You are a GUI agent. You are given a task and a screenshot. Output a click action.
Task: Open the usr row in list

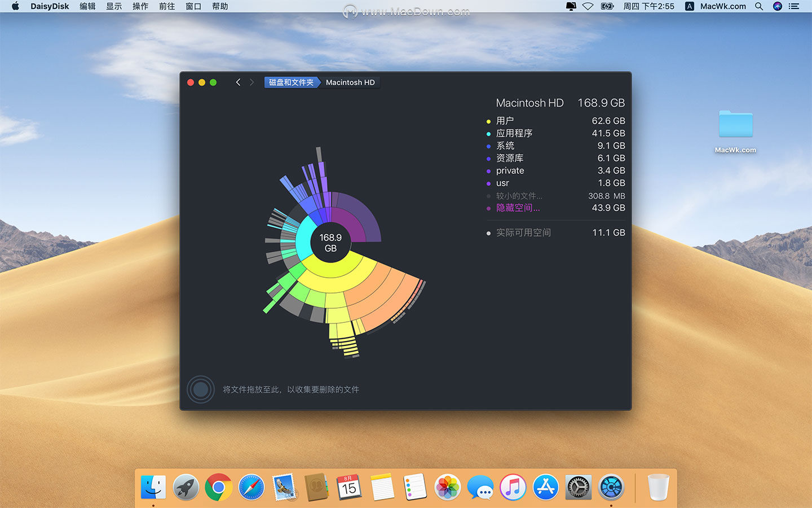click(x=555, y=183)
